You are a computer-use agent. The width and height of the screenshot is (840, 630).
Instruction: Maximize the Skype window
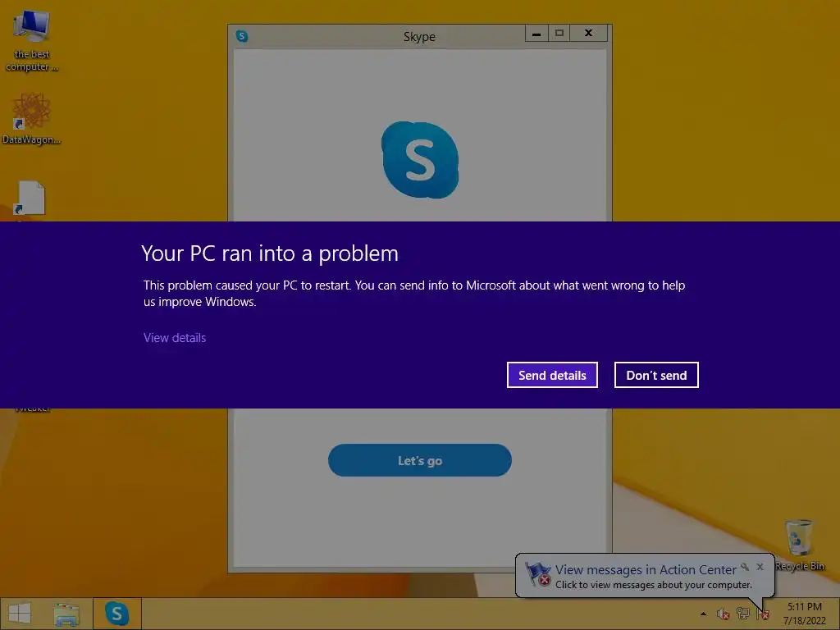[559, 33]
